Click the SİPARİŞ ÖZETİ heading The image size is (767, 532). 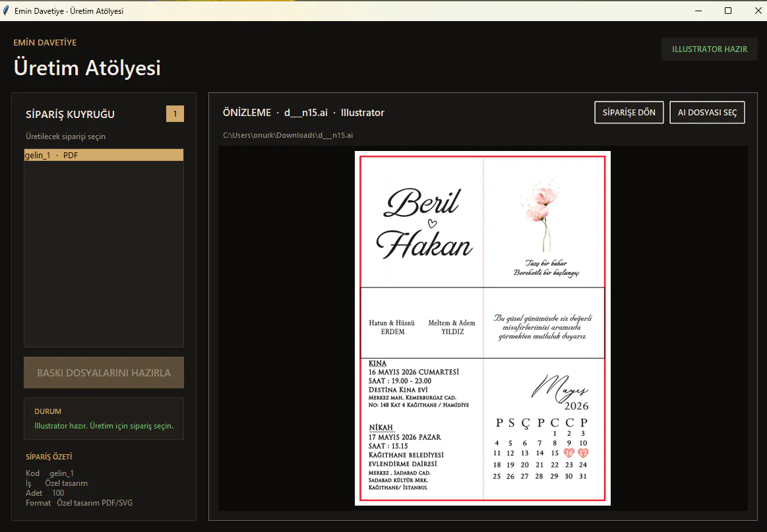49,457
